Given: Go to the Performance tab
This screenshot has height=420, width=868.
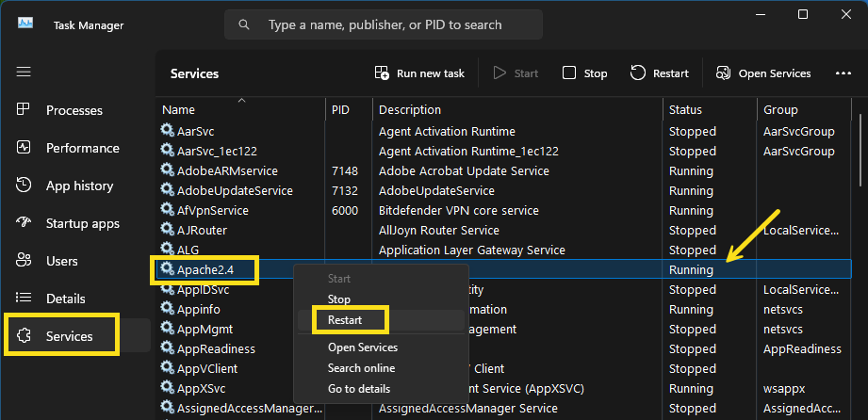Looking at the screenshot, I should pos(83,148).
